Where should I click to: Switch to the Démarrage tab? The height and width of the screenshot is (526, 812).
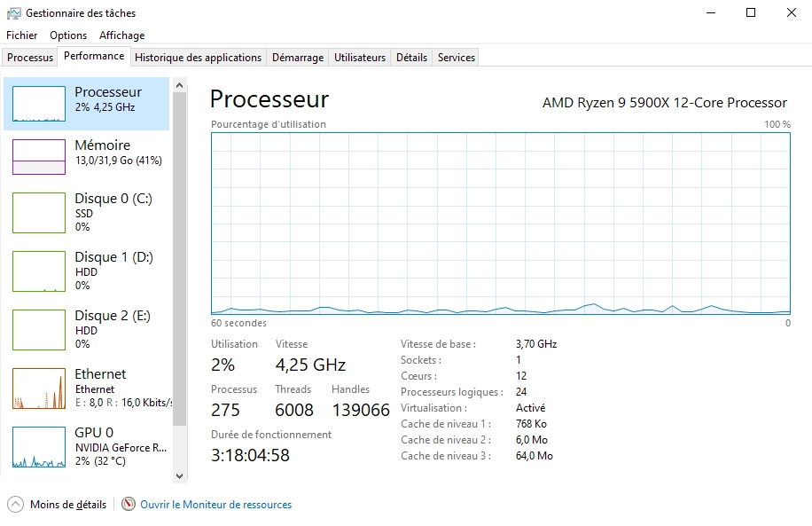click(x=298, y=58)
